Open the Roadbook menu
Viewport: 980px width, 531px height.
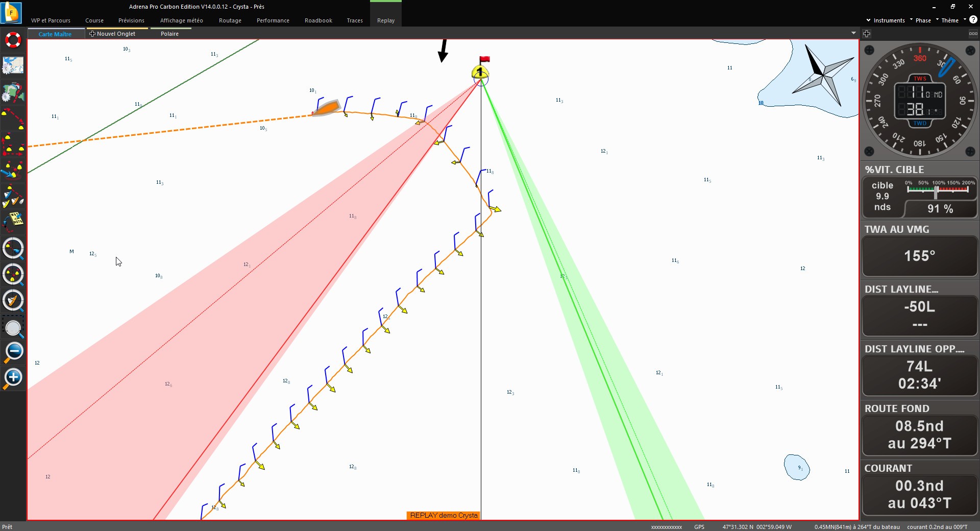click(x=318, y=20)
